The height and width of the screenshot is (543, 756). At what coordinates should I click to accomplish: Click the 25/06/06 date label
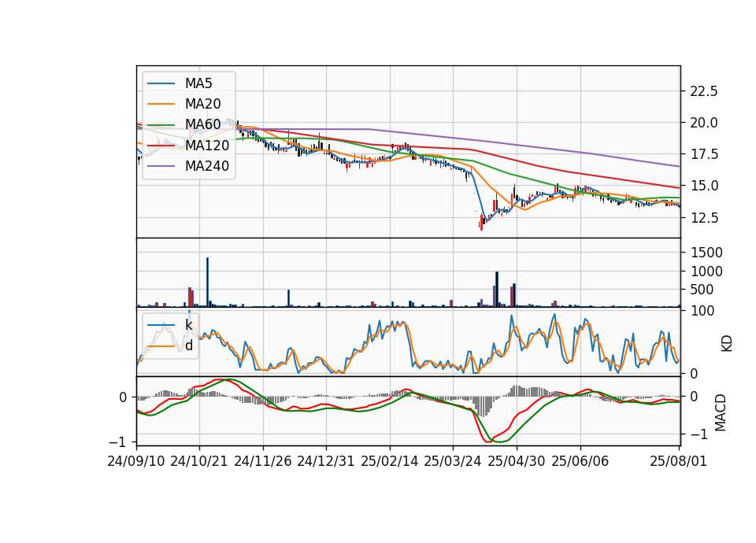click(x=580, y=461)
